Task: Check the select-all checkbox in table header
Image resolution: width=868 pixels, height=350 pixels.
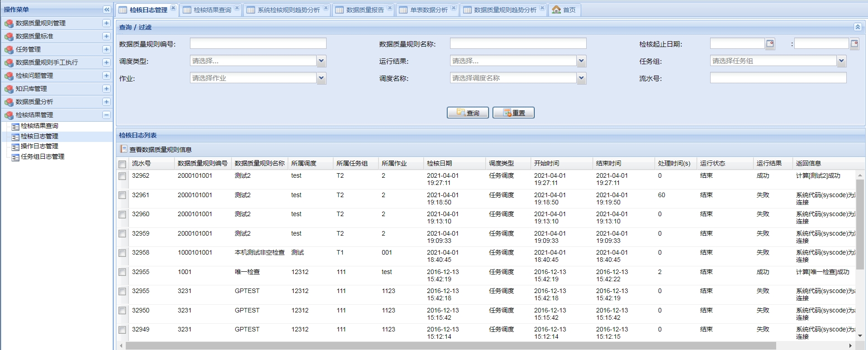Action: 122,164
